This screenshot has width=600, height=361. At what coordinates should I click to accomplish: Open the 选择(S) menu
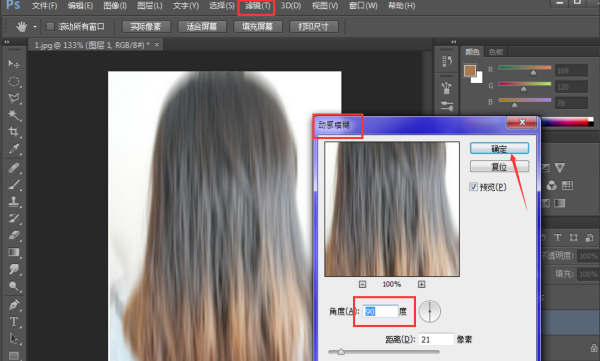222,6
